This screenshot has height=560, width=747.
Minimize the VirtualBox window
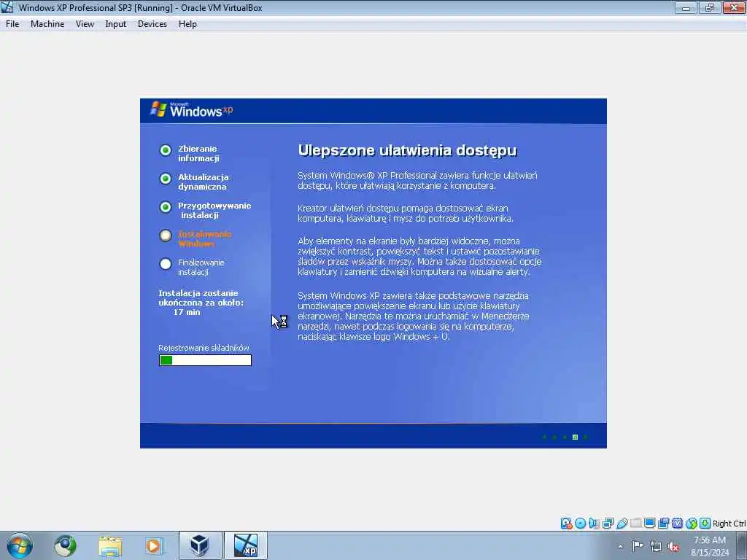(686, 8)
